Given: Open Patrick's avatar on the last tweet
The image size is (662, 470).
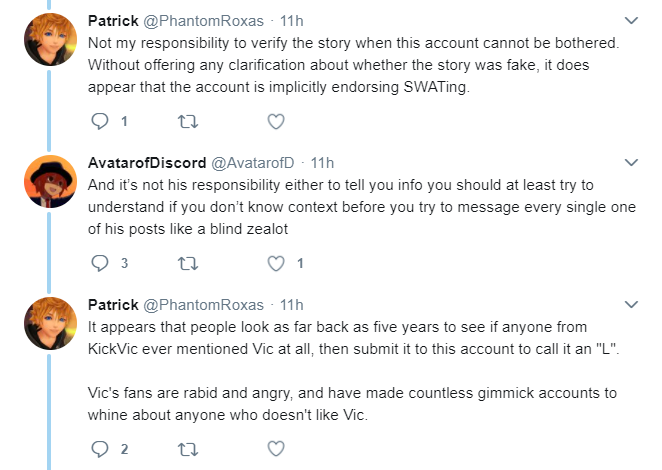Looking at the screenshot, I should pyautogui.click(x=51, y=323).
